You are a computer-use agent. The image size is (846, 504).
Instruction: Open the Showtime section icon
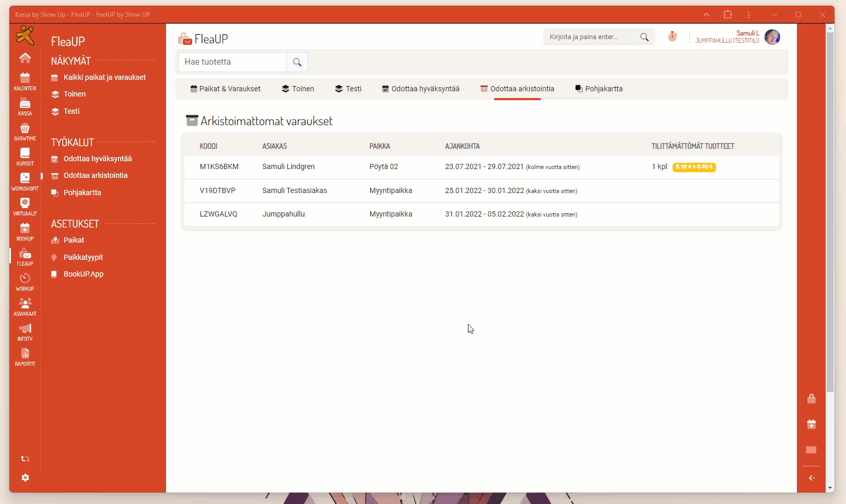click(25, 131)
